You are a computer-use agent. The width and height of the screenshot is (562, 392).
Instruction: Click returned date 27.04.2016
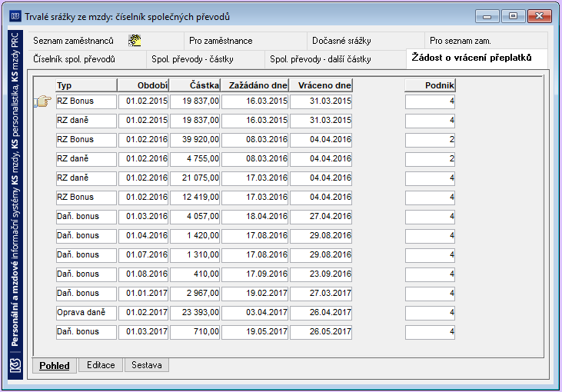coord(321,217)
